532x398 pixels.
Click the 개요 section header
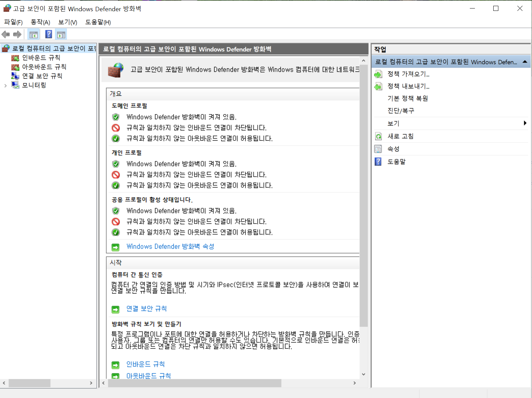pyautogui.click(x=233, y=94)
